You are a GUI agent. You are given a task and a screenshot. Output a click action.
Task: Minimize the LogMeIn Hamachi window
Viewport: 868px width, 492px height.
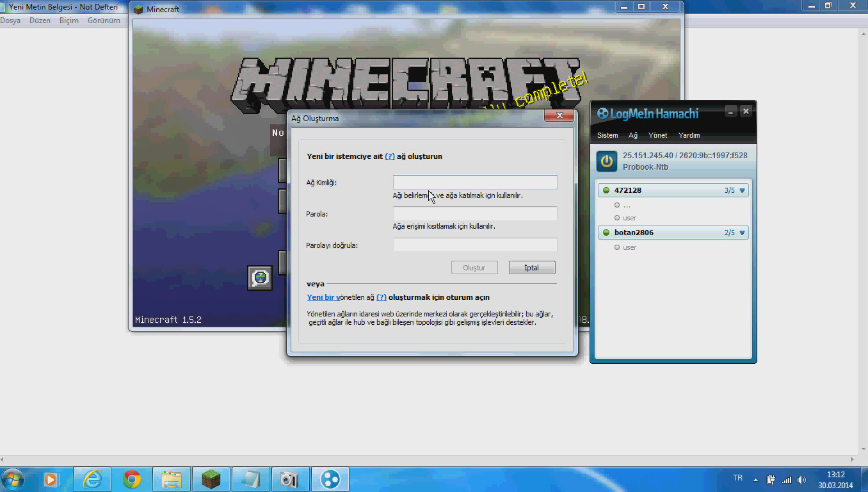tap(731, 111)
